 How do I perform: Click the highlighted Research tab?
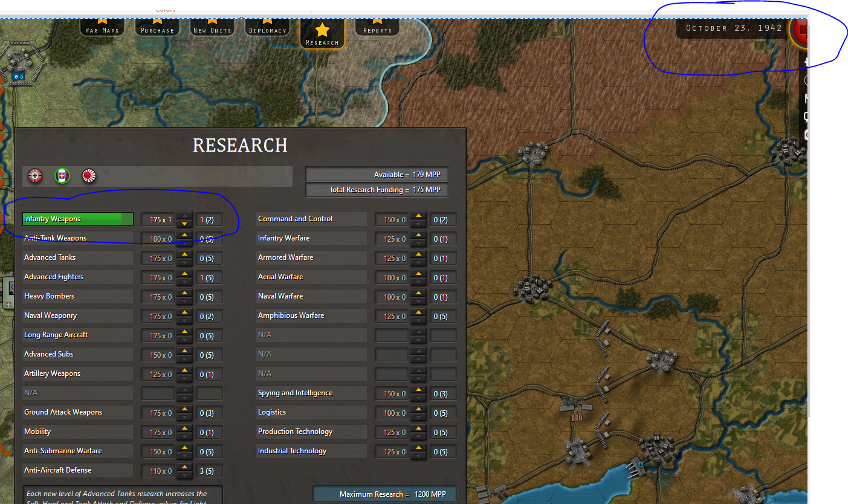(322, 34)
